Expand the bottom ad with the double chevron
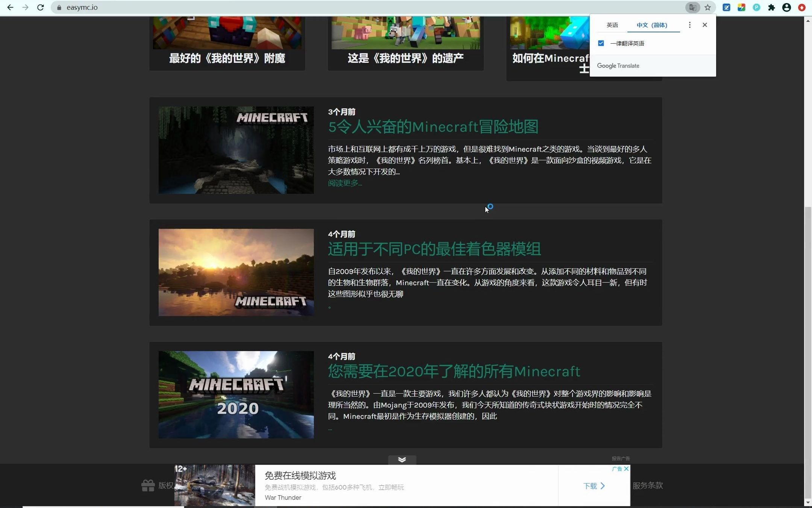This screenshot has width=812, height=508. 402,459
